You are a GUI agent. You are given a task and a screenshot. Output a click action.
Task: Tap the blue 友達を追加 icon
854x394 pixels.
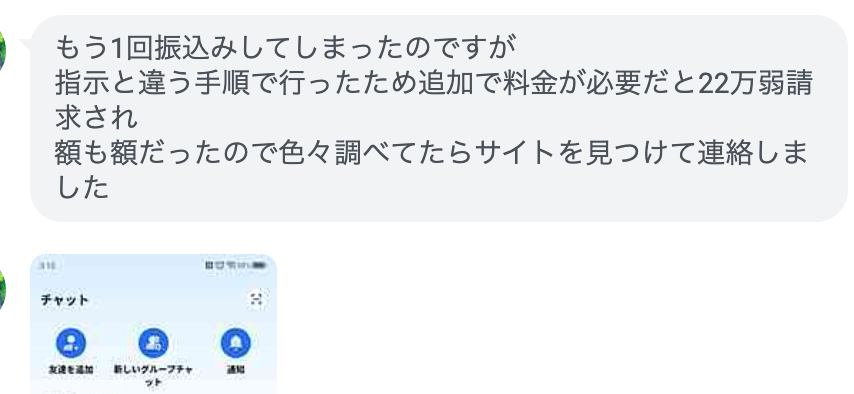tap(71, 343)
